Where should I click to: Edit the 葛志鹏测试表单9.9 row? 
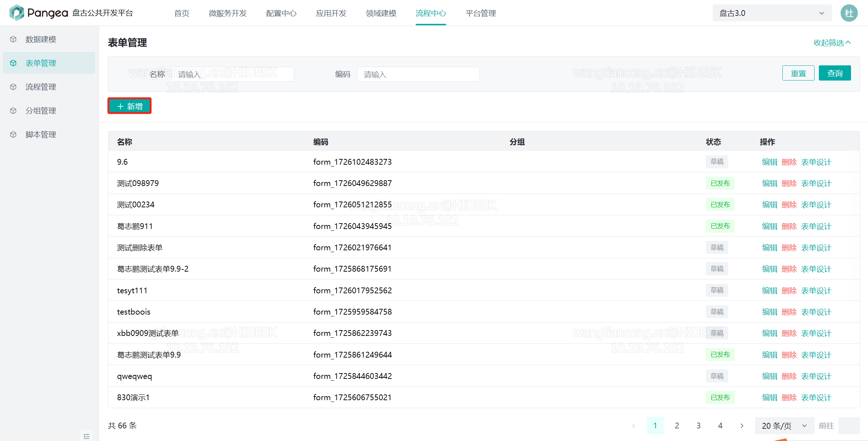[x=769, y=355]
